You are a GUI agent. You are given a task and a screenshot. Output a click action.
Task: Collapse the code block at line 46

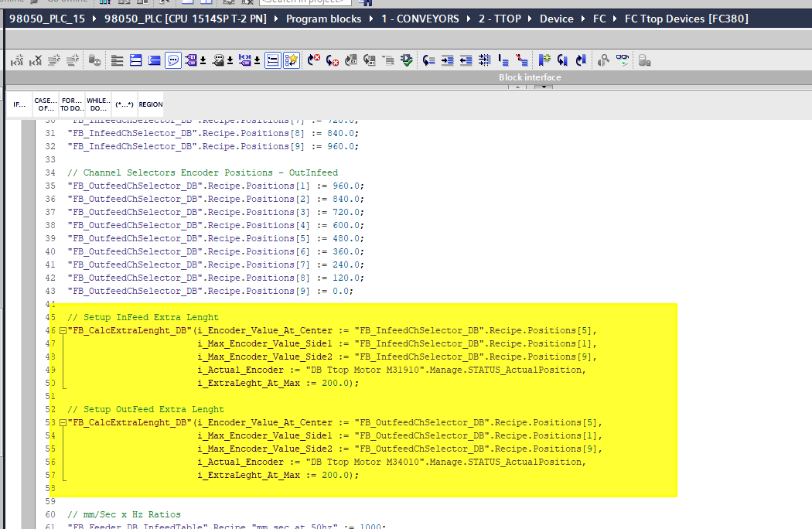(x=63, y=330)
